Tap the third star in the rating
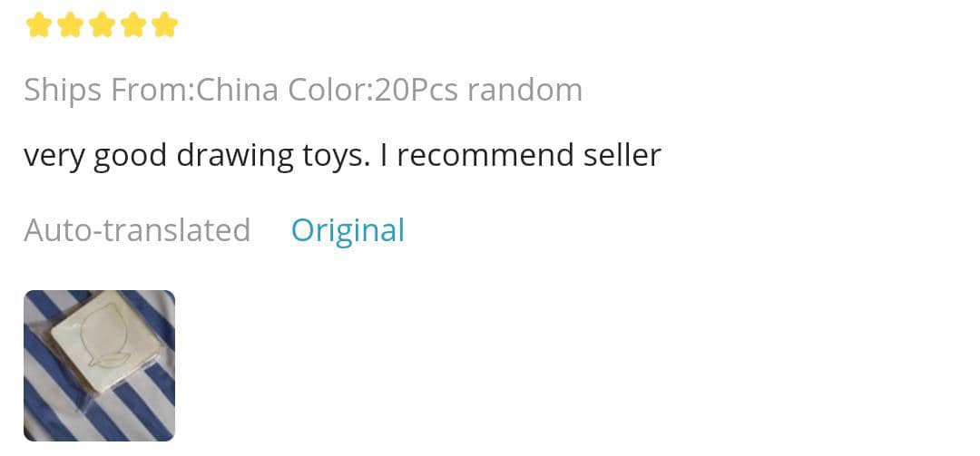The image size is (980, 456). (x=102, y=25)
